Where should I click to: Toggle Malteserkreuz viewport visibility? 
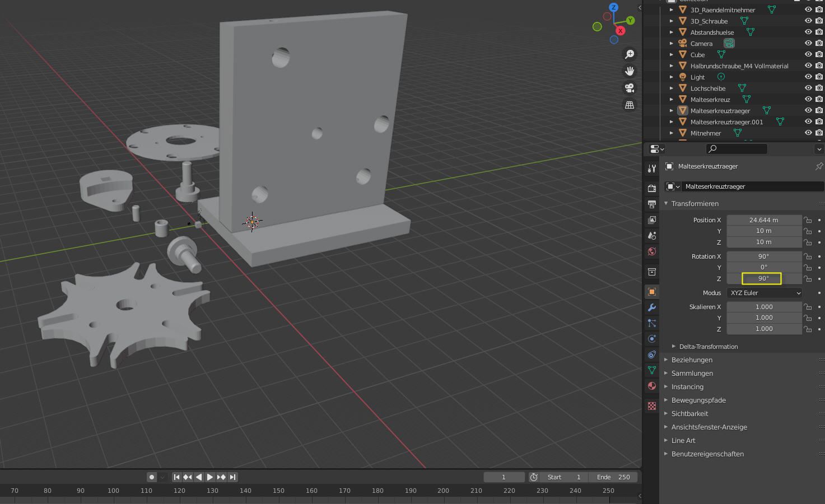click(x=808, y=99)
